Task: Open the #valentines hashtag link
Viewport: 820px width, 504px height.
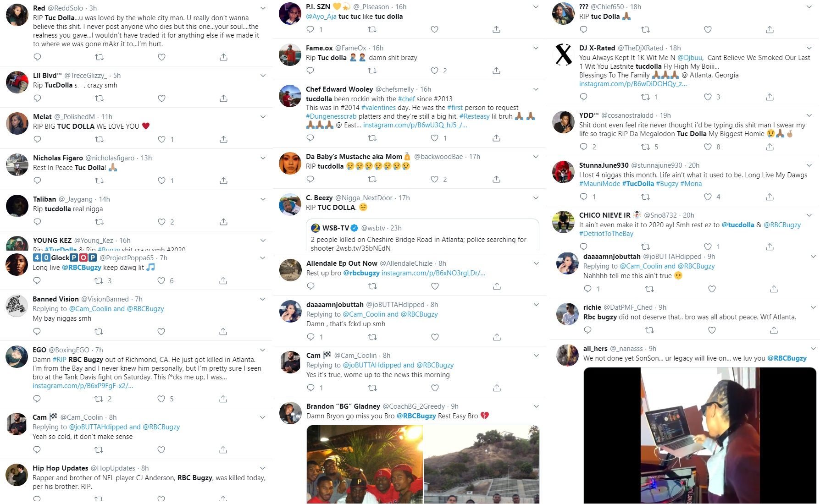Action: point(378,108)
